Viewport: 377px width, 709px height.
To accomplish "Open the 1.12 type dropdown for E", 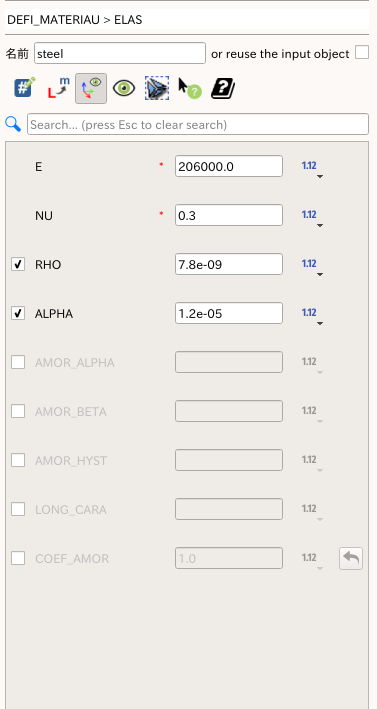I will coord(312,168).
